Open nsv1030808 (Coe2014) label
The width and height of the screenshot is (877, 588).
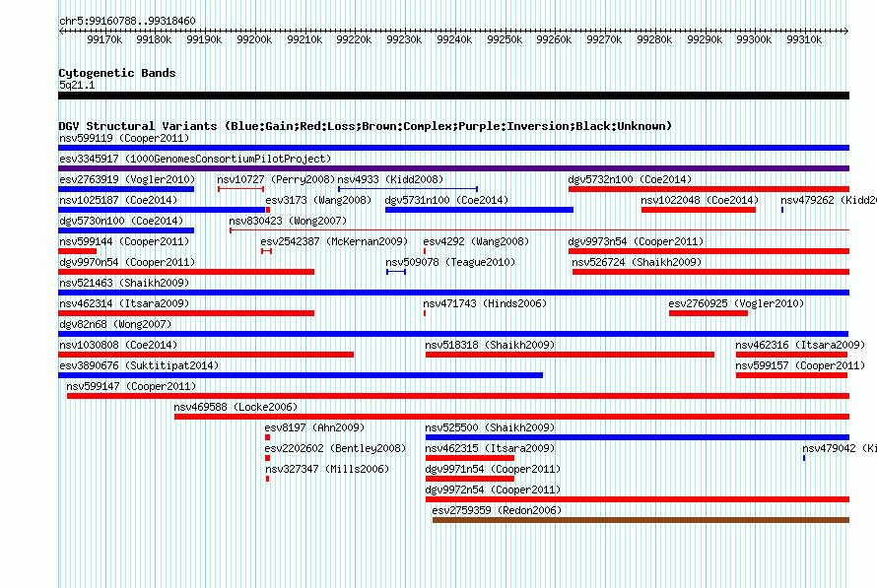coord(118,345)
